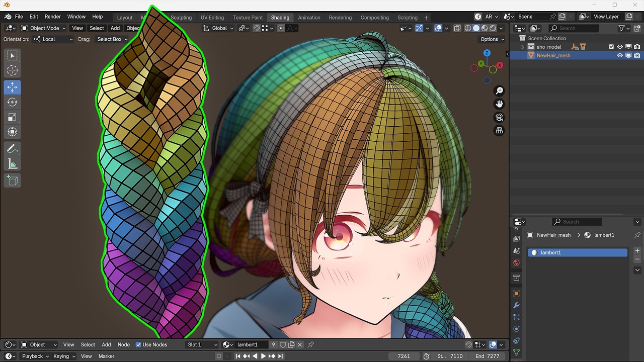Add a new material slot with plus
Screen dimensions: 644x362
[x=637, y=250]
